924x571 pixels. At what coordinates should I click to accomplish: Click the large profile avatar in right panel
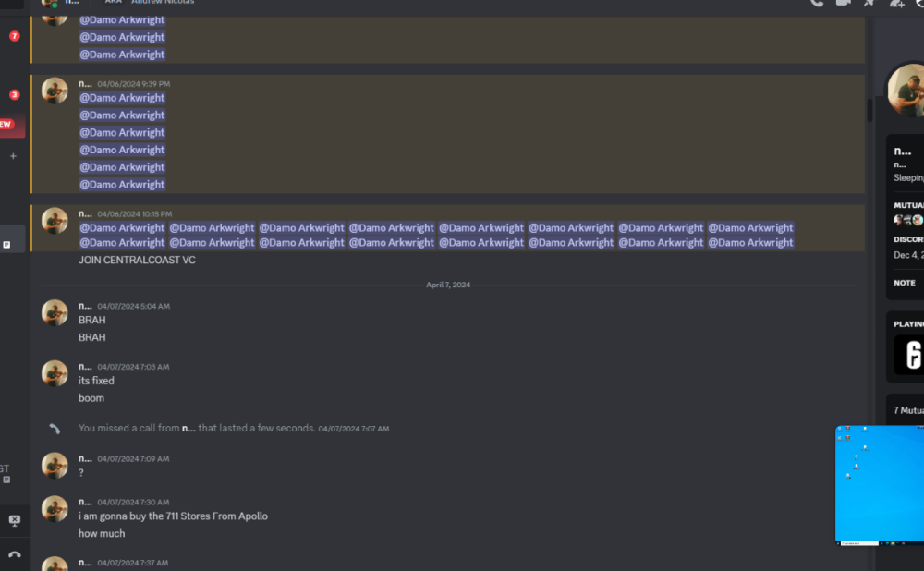tap(907, 91)
